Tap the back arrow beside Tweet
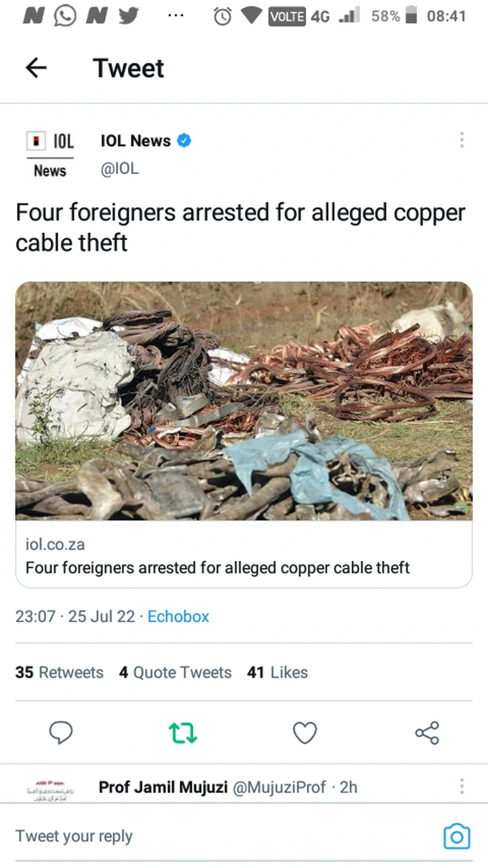488x868 pixels. (36, 68)
